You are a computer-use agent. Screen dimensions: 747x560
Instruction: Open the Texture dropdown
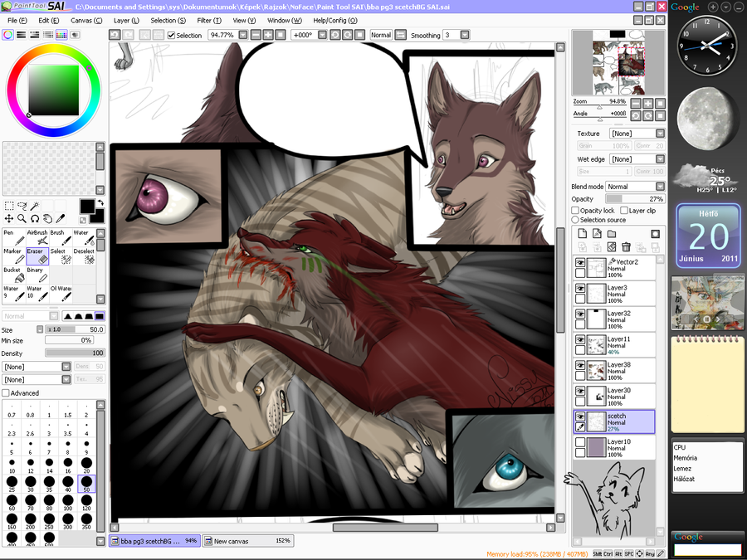pos(637,134)
